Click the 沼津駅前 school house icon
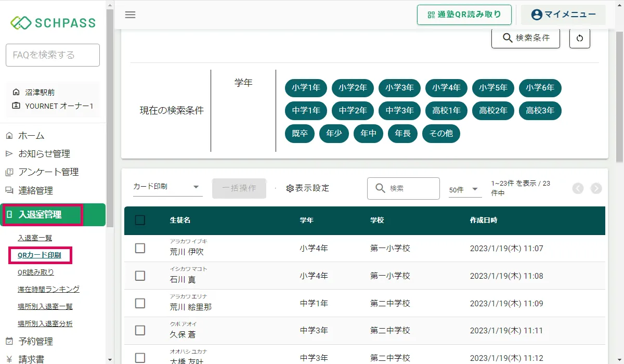 point(16,93)
